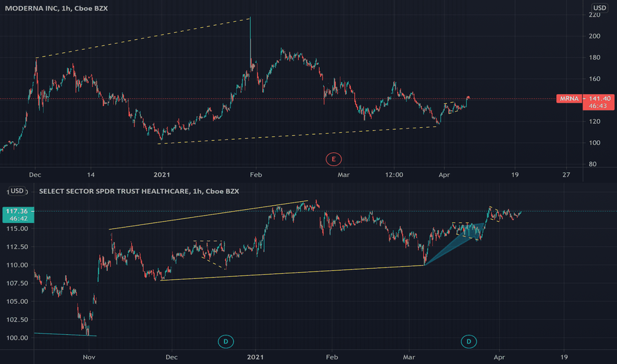Viewport: 617px width, 364px height.
Task: Click the Feb label on healthcare time axis
Action: click(332, 357)
